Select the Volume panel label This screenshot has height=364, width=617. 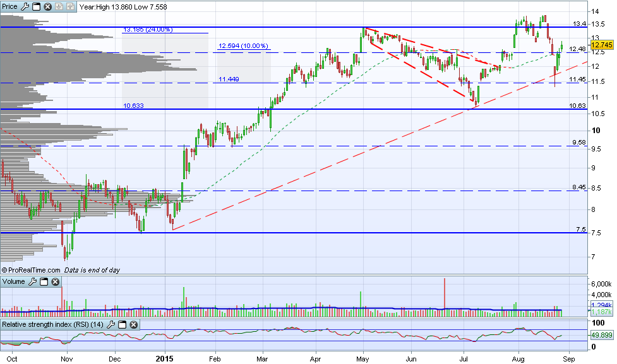click(x=14, y=281)
